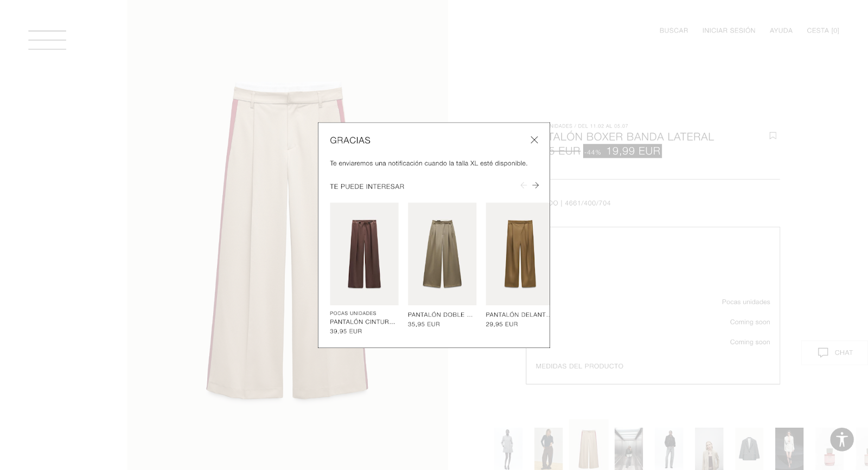
Task: Select the olive Pantalón Doble product image
Action: coord(442,254)
